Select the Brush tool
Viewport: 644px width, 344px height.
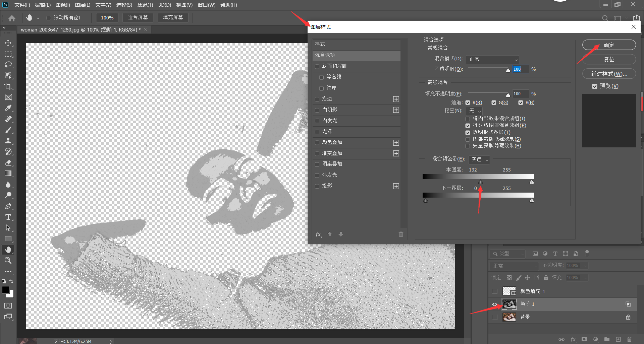coord(8,130)
